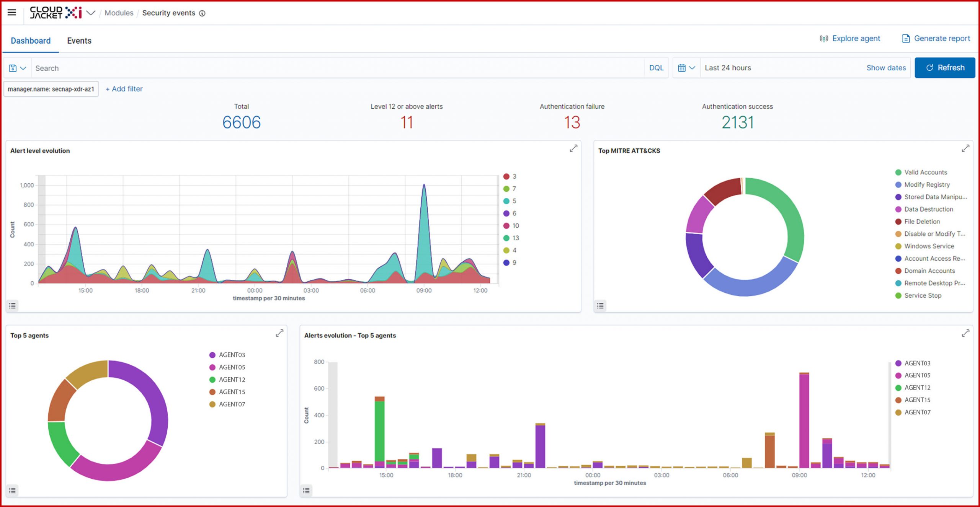Click the tall green 15:00 bar
This screenshot has height=507, width=980.
click(x=379, y=431)
